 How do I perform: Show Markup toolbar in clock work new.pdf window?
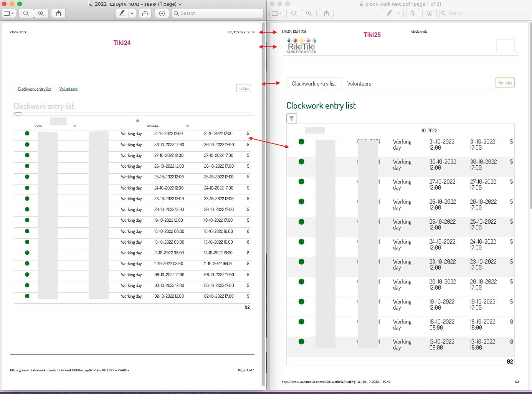coord(430,13)
